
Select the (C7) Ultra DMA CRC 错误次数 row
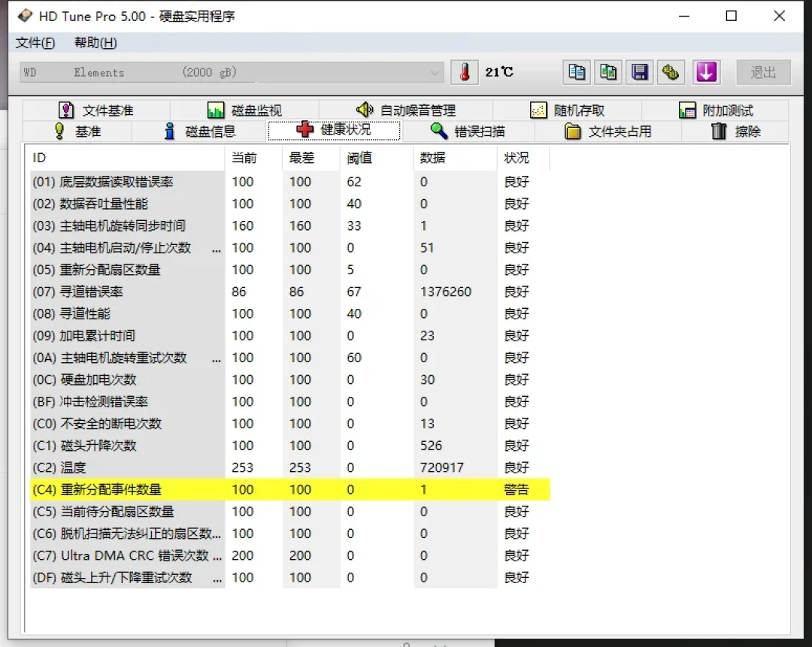(x=290, y=556)
